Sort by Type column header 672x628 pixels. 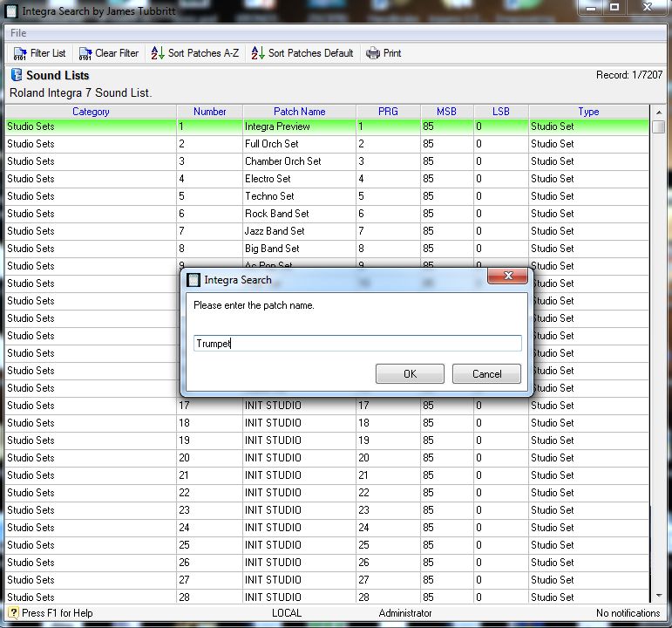click(588, 112)
